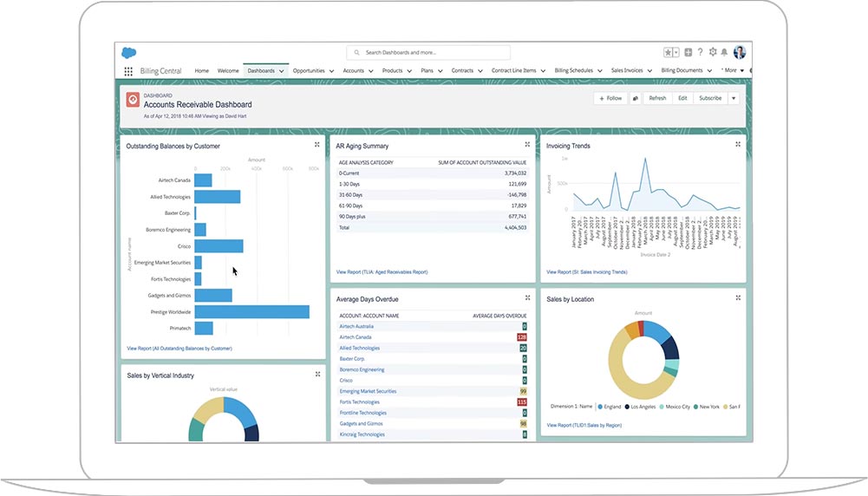The image size is (868, 496).
Task: Open the Dashboards tab dropdown chevron
Action: pyautogui.click(x=281, y=71)
